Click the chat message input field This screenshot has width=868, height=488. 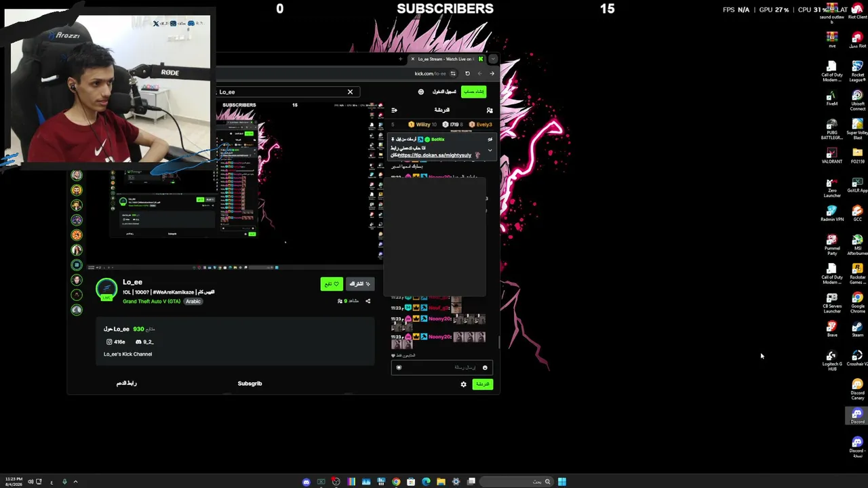pos(441,367)
